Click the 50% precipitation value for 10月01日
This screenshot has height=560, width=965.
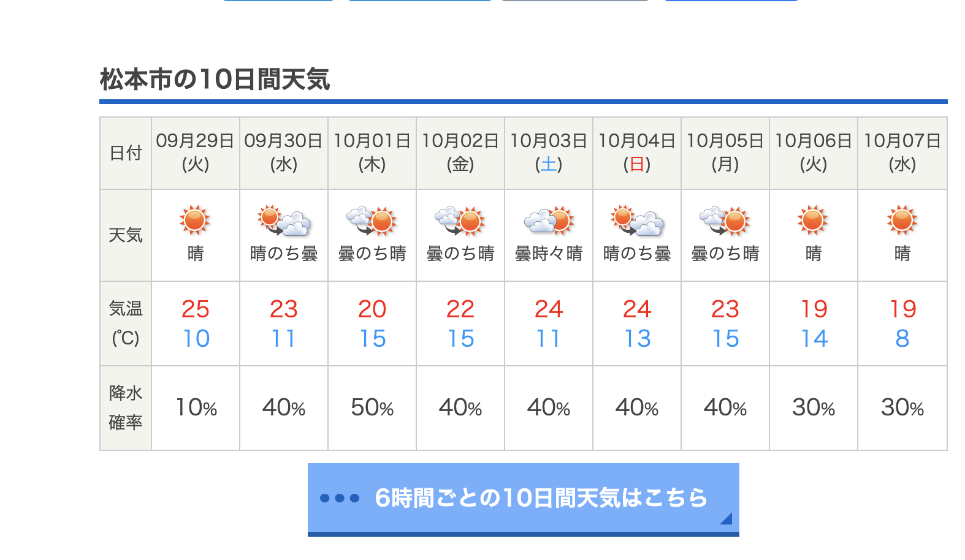(x=372, y=407)
